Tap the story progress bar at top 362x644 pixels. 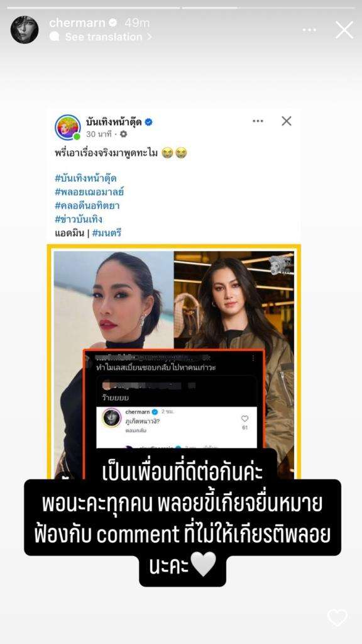click(181, 8)
